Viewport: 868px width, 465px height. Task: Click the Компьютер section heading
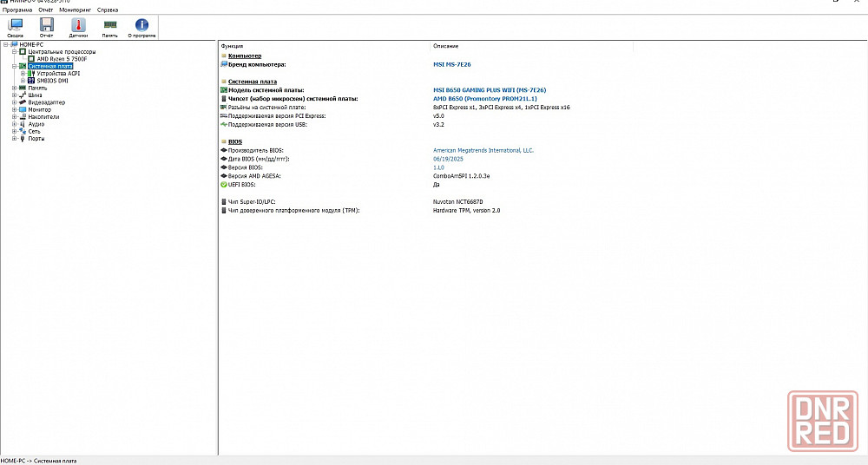tap(245, 56)
